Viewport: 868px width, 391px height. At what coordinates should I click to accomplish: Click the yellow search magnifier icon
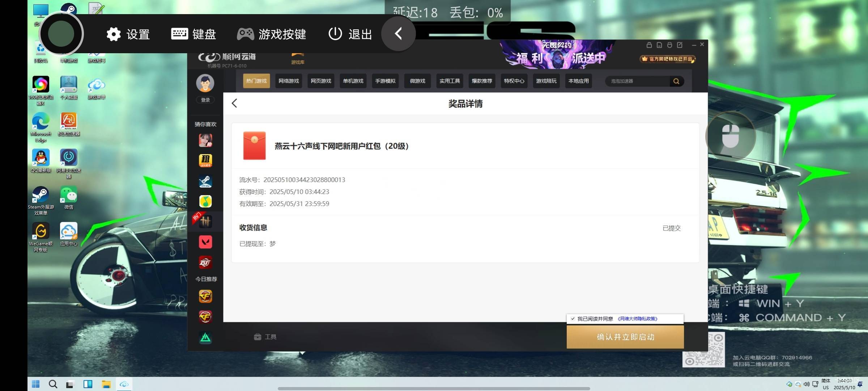[x=676, y=81]
